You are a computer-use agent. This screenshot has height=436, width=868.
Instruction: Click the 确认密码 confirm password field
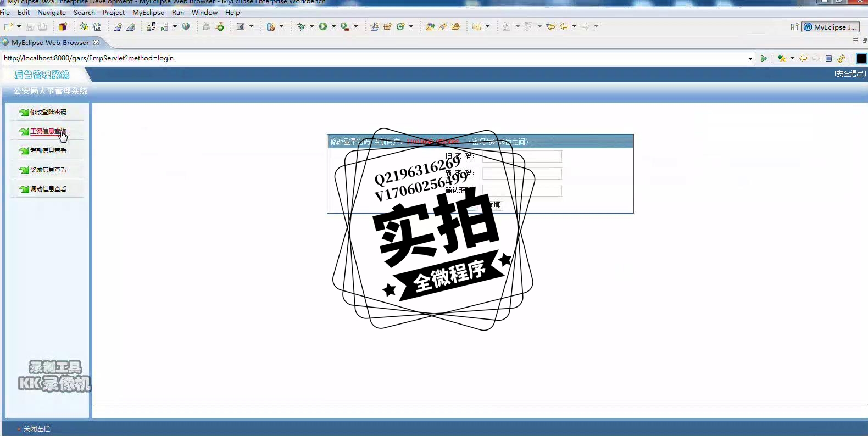coord(522,191)
